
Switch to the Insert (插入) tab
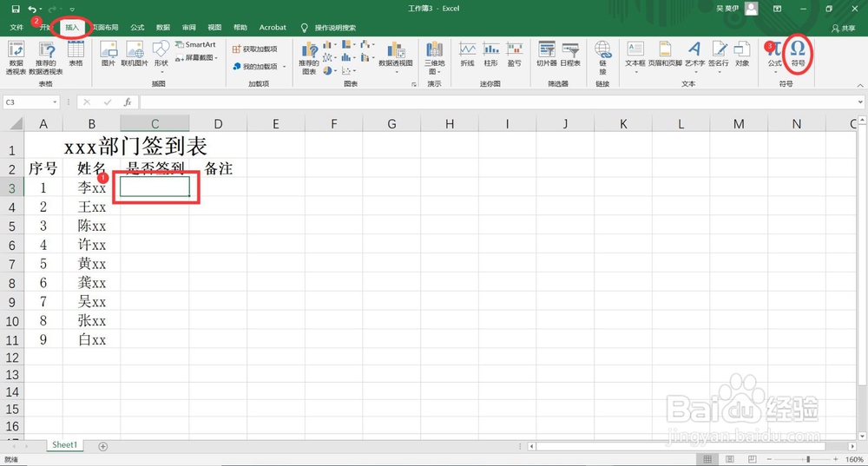pos(72,27)
